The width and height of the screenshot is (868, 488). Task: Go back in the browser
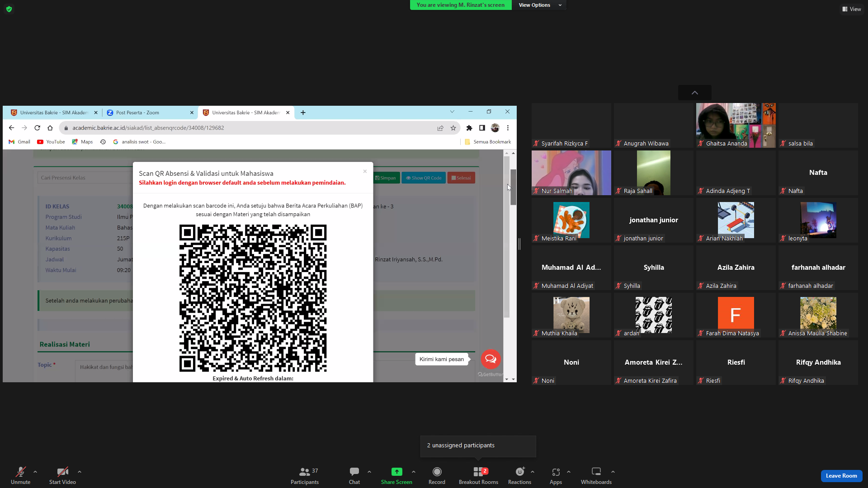[x=11, y=128]
